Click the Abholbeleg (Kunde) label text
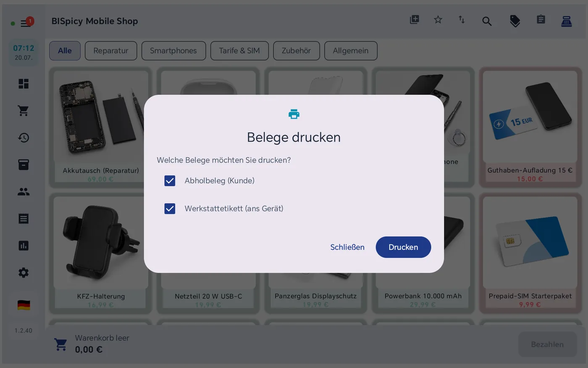Screen dimensions: 588x368 pos(220,181)
